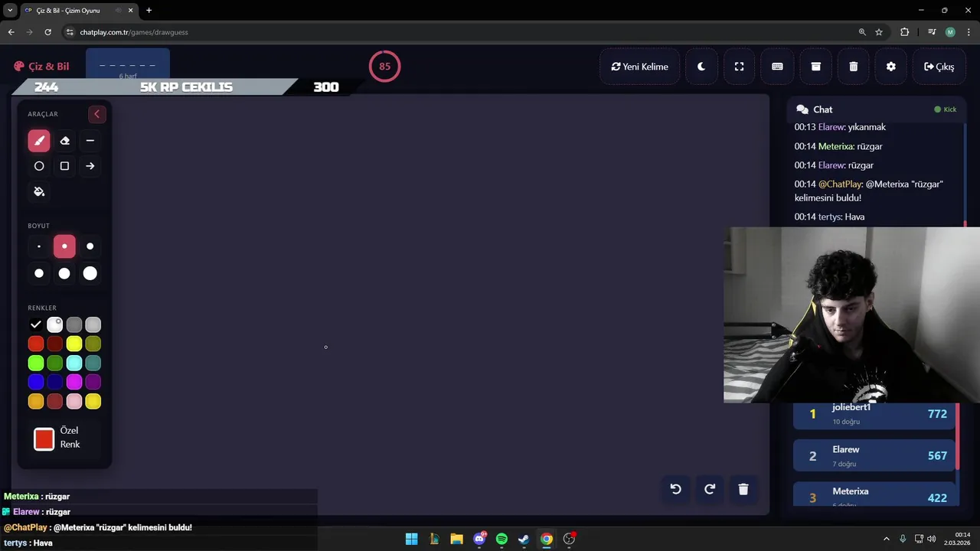Viewport: 980px width, 551px height.
Task: Click the Çiz & Bil logo
Action: pos(41,67)
